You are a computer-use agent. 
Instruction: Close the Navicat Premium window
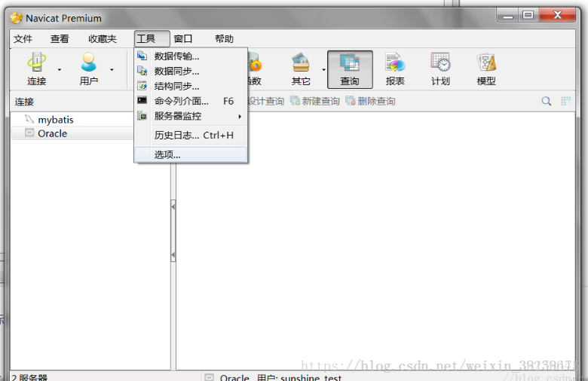tap(557, 15)
